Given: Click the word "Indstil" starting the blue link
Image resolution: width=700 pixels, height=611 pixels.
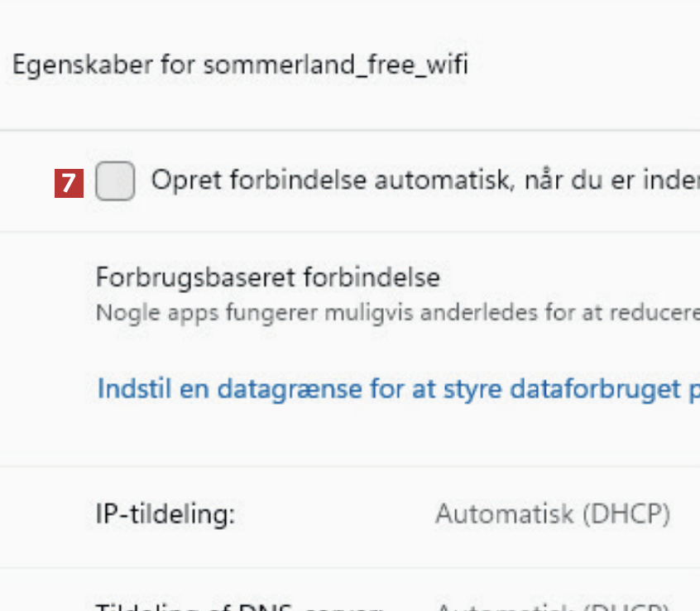Looking at the screenshot, I should click(x=124, y=389).
